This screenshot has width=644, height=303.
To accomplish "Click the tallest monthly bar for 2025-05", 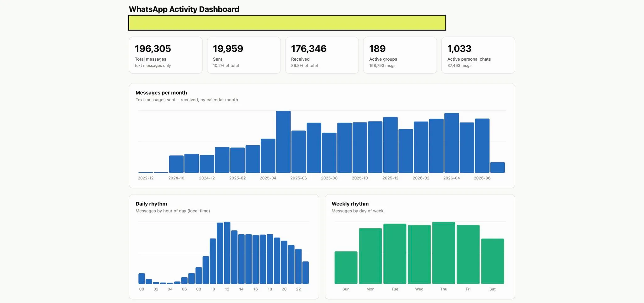I will click(x=283, y=142).
